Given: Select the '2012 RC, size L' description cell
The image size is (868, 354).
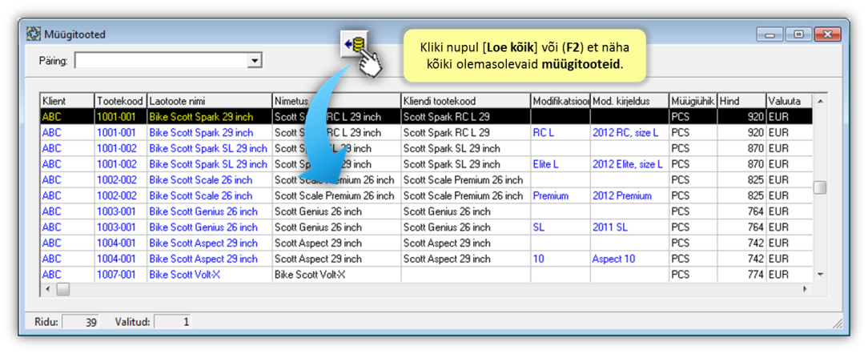Looking at the screenshot, I should pos(629,133).
